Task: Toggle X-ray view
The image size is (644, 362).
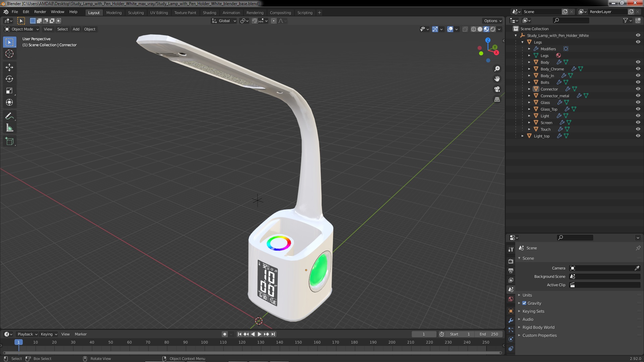Action: click(465, 29)
